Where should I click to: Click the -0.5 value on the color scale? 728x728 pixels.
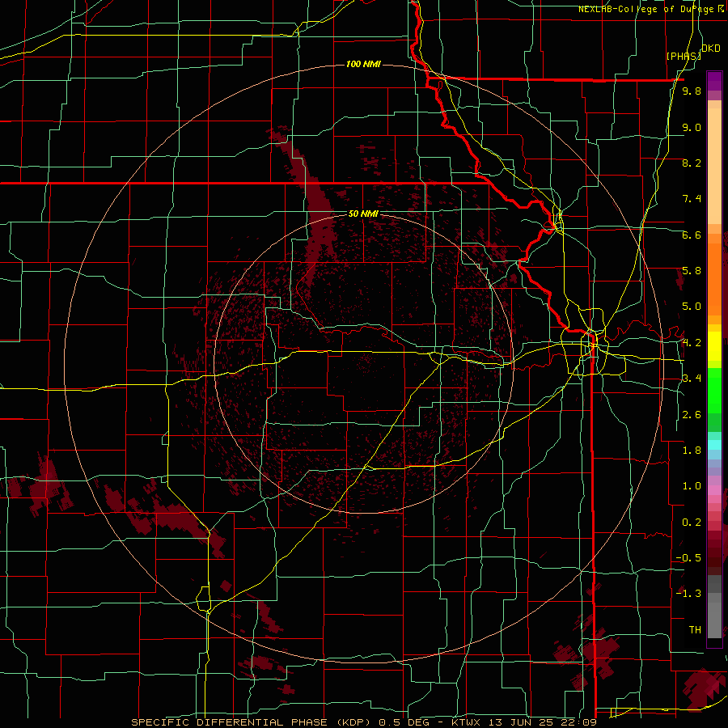coord(689,558)
